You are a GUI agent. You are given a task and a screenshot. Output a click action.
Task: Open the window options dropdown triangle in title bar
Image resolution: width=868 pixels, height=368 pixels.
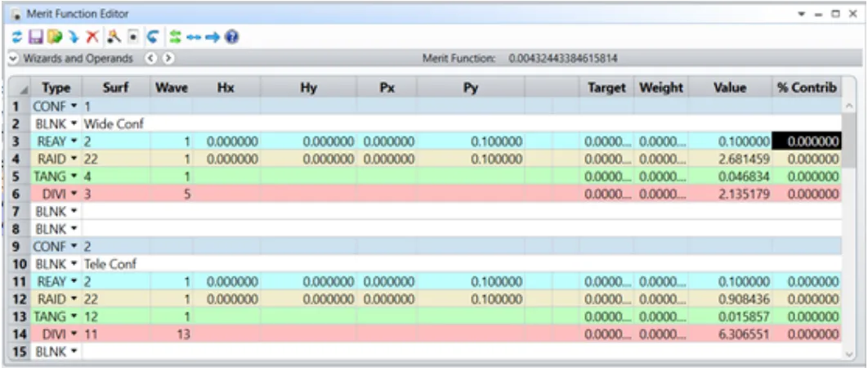(803, 14)
